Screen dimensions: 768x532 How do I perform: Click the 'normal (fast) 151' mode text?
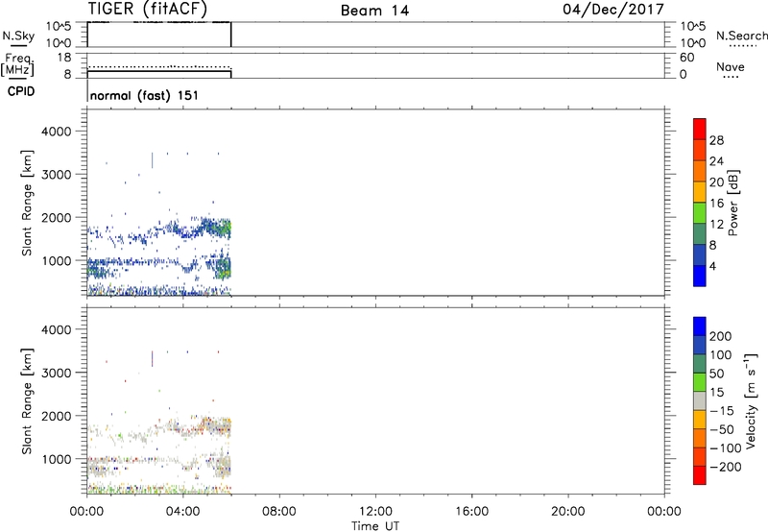pos(145,95)
